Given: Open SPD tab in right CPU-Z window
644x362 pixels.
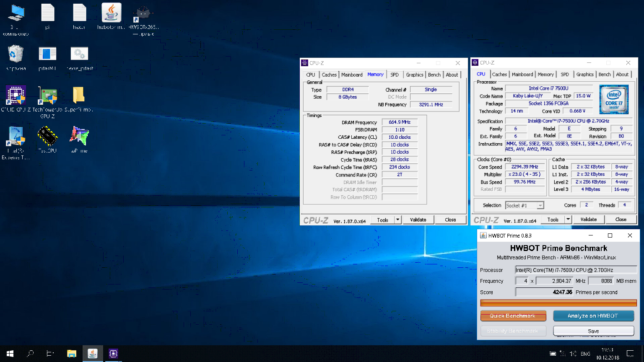Looking at the screenshot, I should (x=565, y=74).
